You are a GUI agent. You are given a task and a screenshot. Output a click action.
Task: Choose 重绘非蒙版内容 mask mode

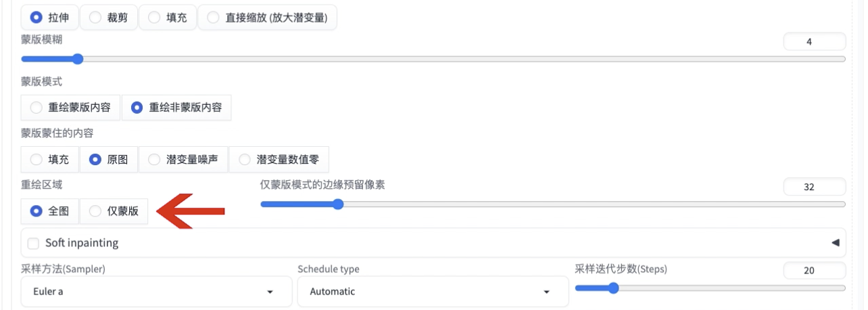pyautogui.click(x=176, y=107)
